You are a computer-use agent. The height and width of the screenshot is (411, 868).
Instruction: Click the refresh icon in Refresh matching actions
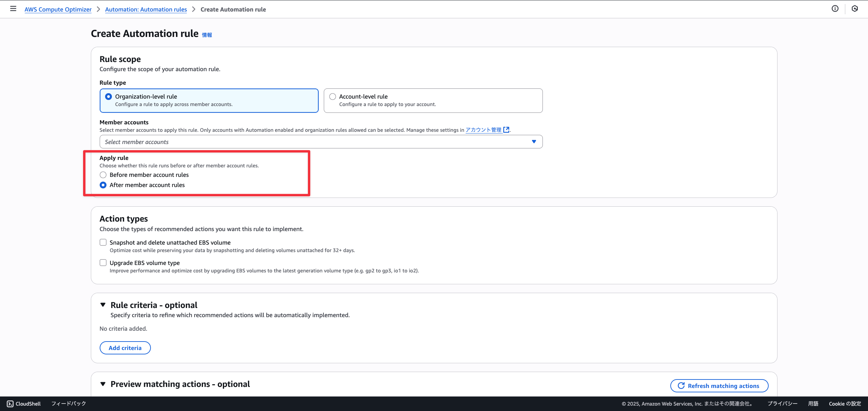[681, 386]
